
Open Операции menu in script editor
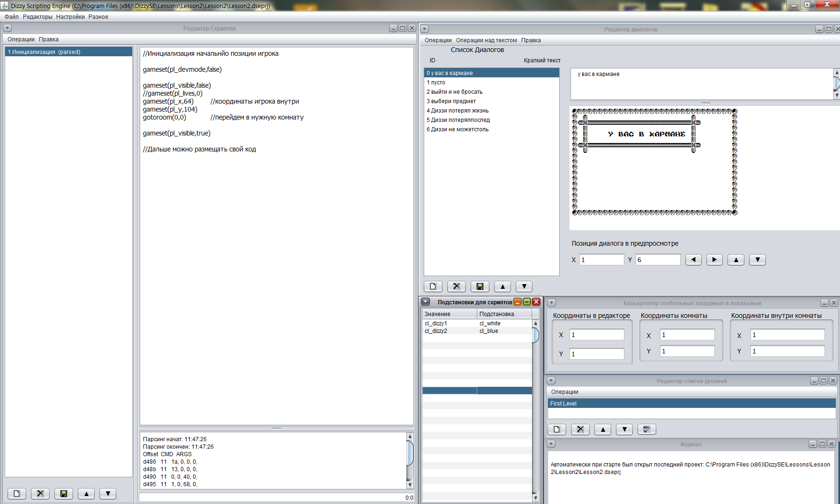(x=21, y=39)
